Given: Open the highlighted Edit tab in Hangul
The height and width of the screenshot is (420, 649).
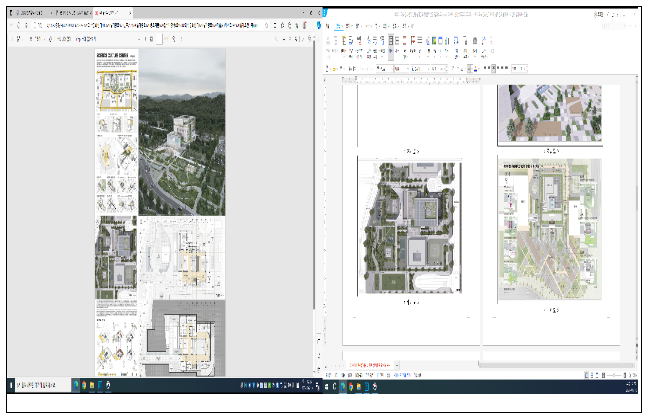Looking at the screenshot, I should coord(339,26).
